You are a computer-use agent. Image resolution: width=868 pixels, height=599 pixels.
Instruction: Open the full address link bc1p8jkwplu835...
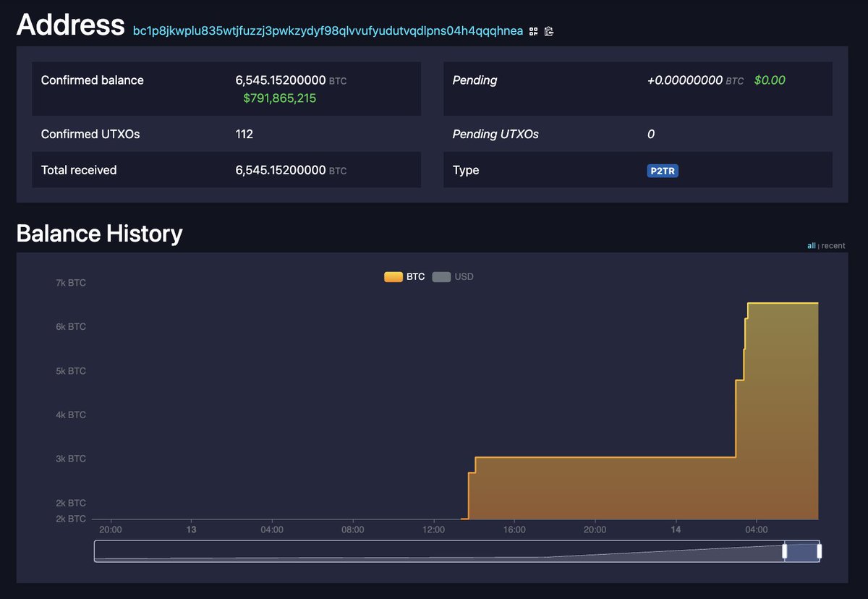click(x=327, y=31)
